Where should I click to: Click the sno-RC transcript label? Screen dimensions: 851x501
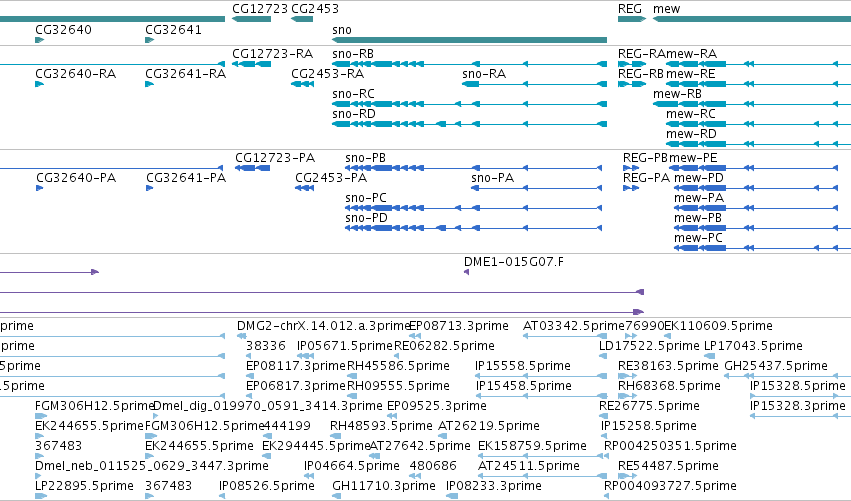353,94
